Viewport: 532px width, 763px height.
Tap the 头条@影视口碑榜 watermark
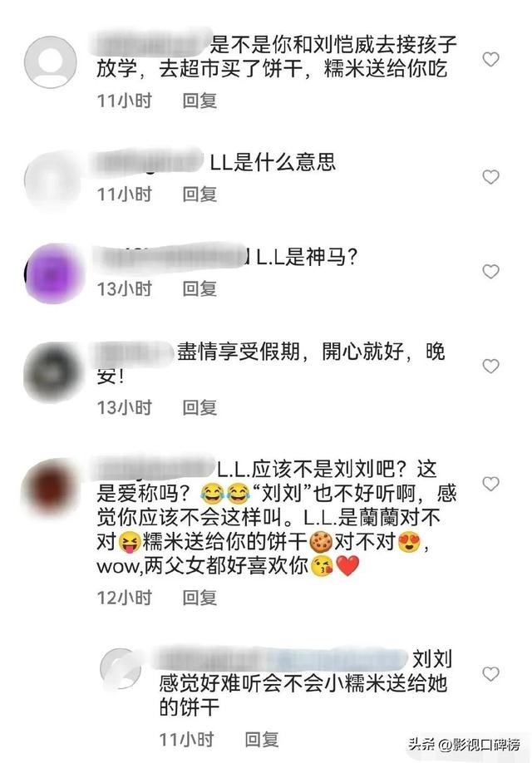pos(463,744)
